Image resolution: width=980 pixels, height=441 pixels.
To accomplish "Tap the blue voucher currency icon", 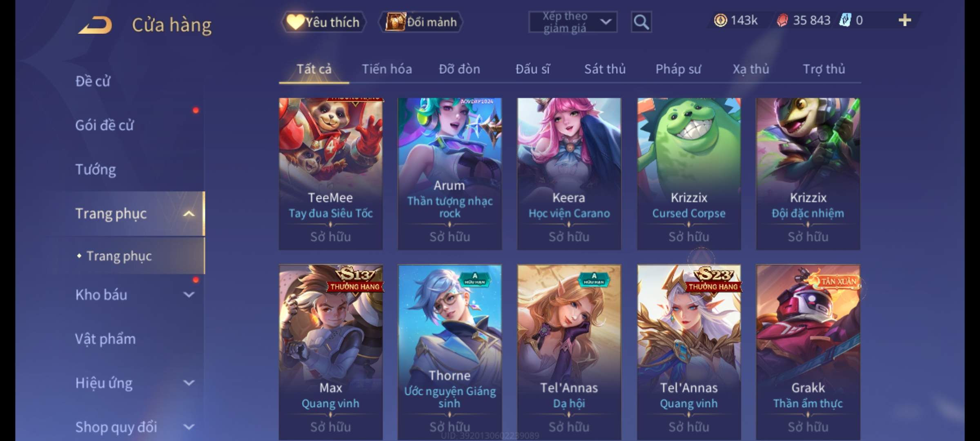I will [x=844, y=20].
